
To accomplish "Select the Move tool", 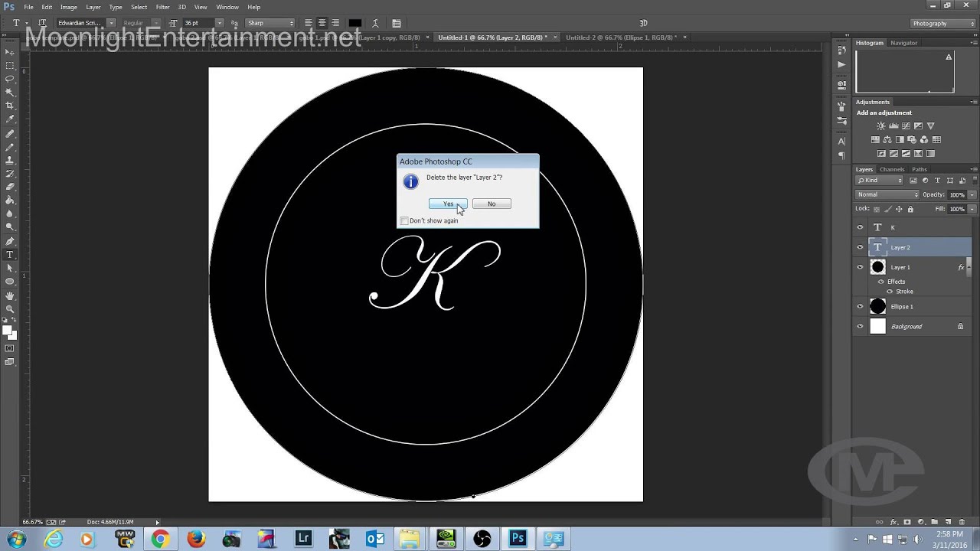I will pos(9,52).
